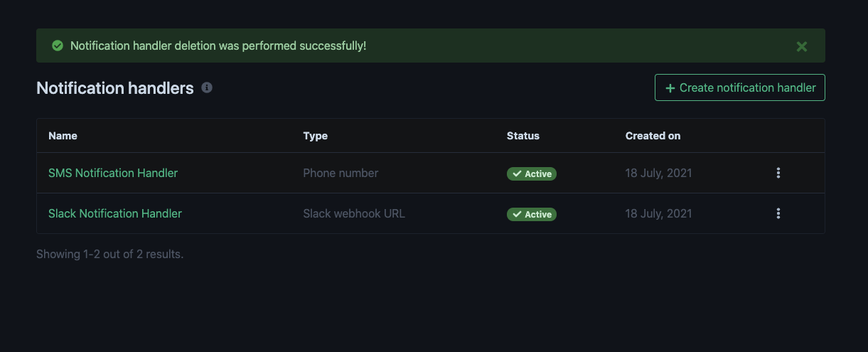Image resolution: width=868 pixels, height=352 pixels.
Task: Click the info icon beside Notification handlers
Action: [x=207, y=87]
